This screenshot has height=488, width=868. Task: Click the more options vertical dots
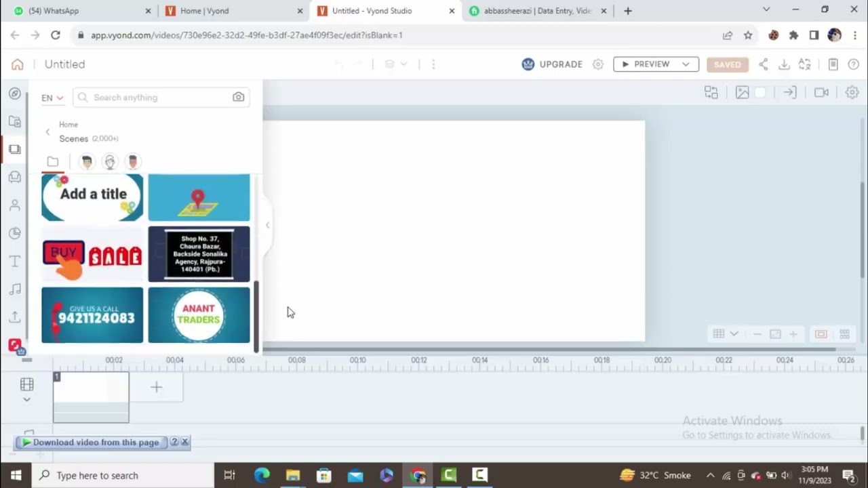433,64
